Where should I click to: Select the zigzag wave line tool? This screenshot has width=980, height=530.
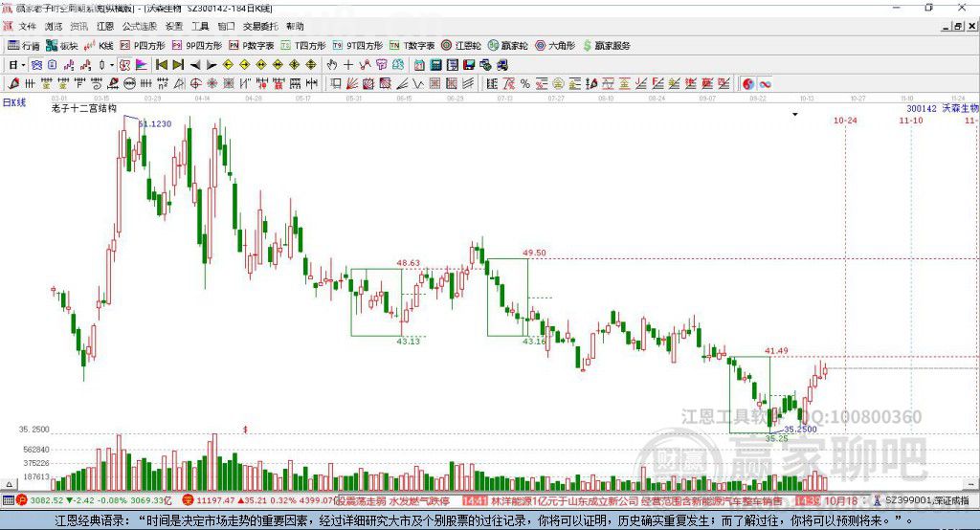point(417,84)
